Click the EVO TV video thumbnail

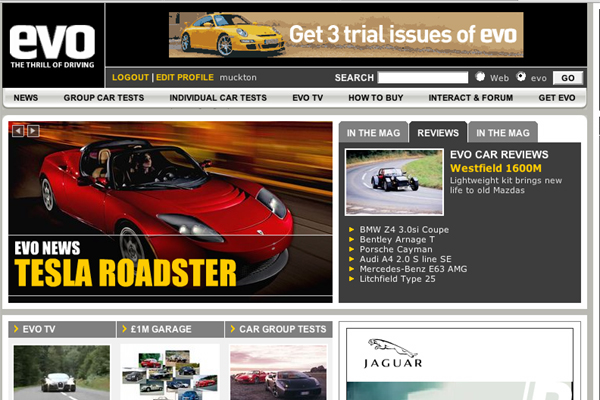tap(62, 372)
